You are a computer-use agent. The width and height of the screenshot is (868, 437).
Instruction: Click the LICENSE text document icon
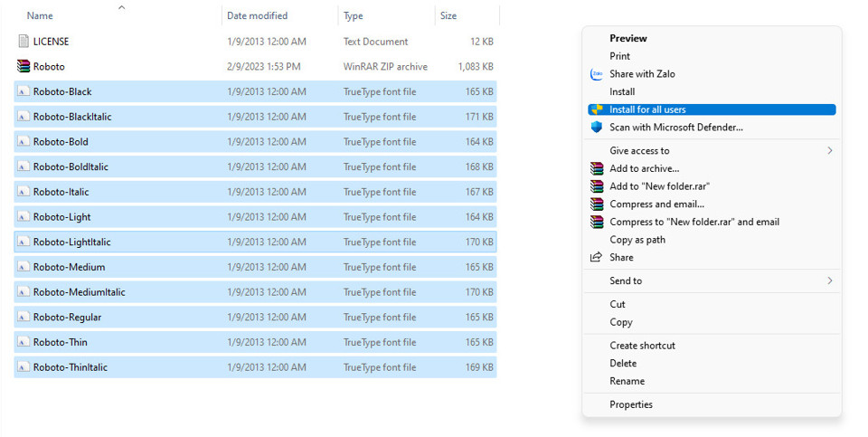[24, 42]
